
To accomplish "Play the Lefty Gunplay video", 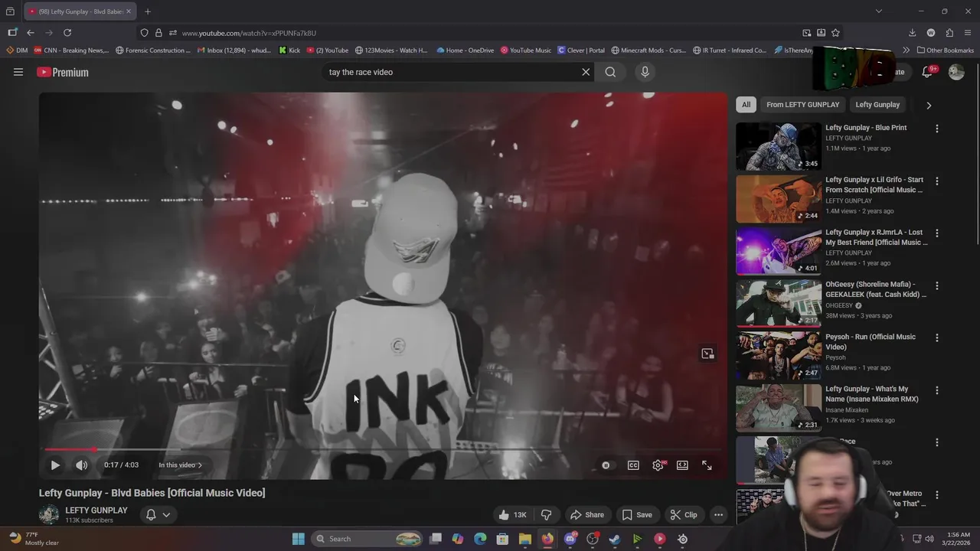I will click(55, 465).
